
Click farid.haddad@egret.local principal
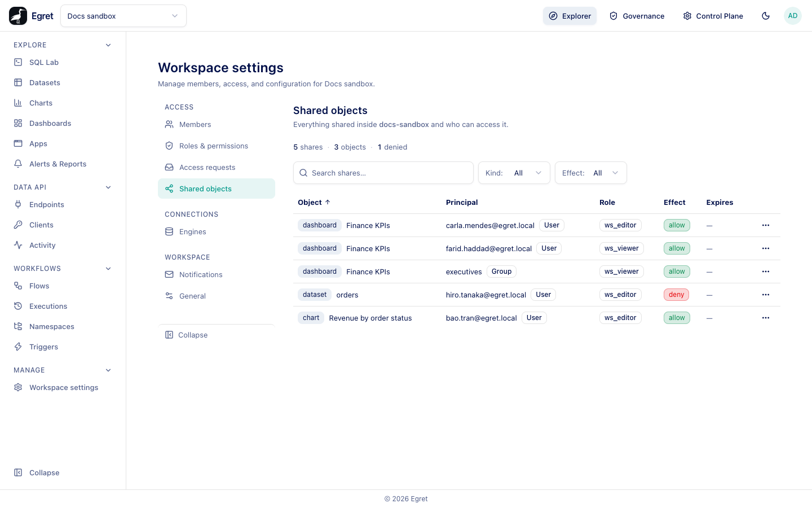(x=489, y=248)
